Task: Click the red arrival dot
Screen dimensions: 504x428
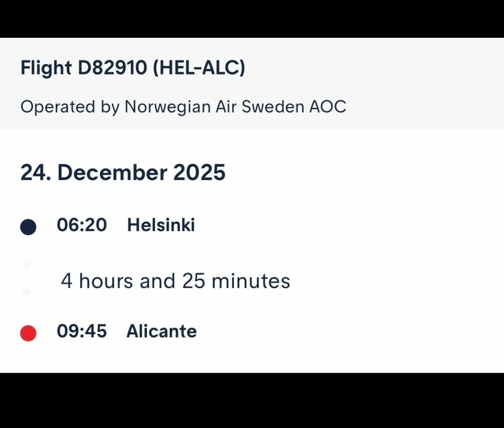Action: (x=28, y=333)
